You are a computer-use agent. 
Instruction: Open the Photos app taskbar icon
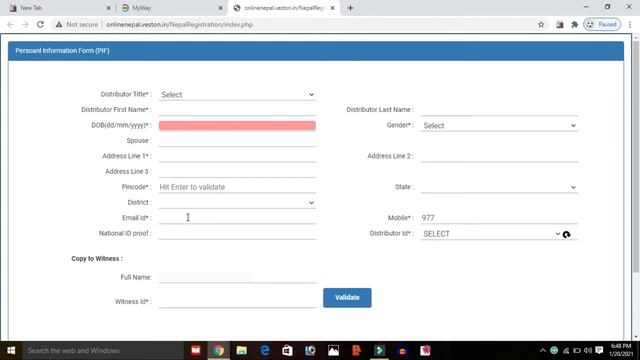333,351
